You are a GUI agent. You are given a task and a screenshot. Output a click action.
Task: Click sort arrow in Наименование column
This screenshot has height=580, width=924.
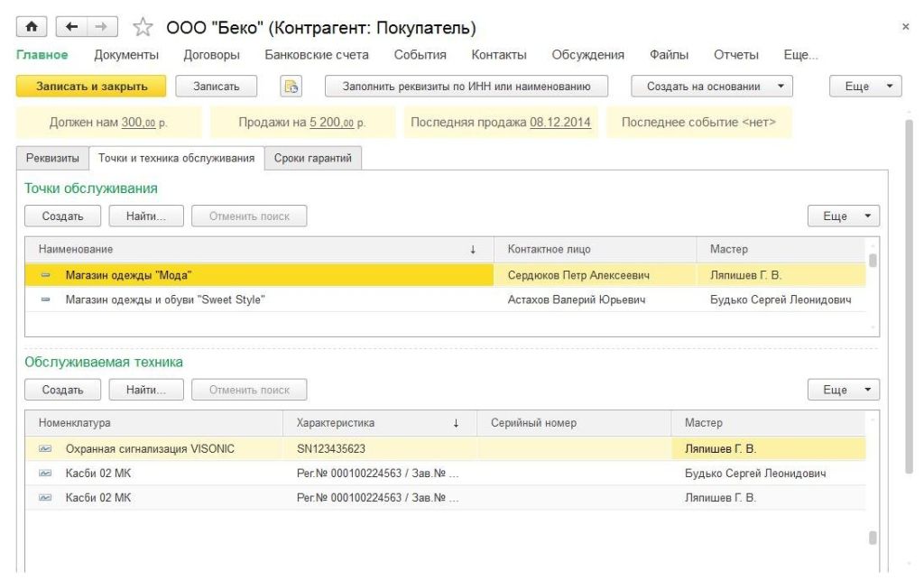473,249
